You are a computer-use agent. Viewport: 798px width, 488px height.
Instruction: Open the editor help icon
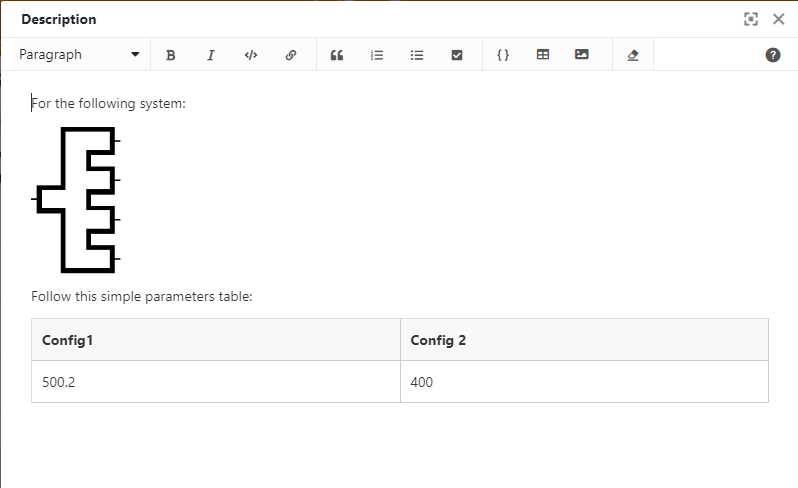pyautogui.click(x=773, y=55)
